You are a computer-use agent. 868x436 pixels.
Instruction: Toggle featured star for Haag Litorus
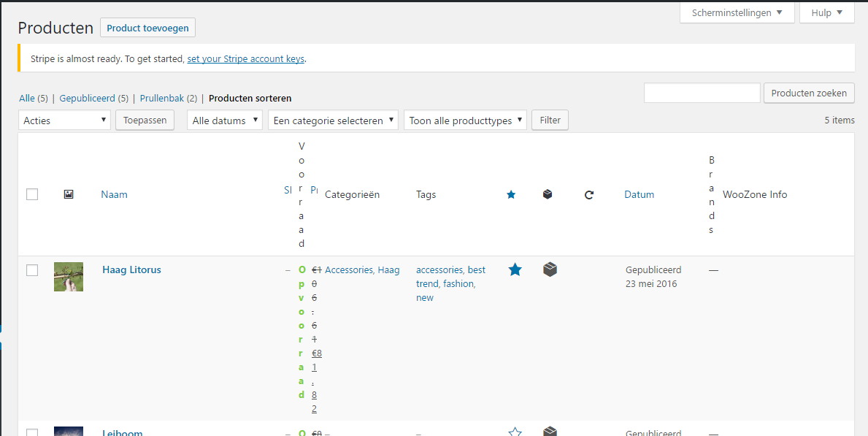[x=515, y=270]
